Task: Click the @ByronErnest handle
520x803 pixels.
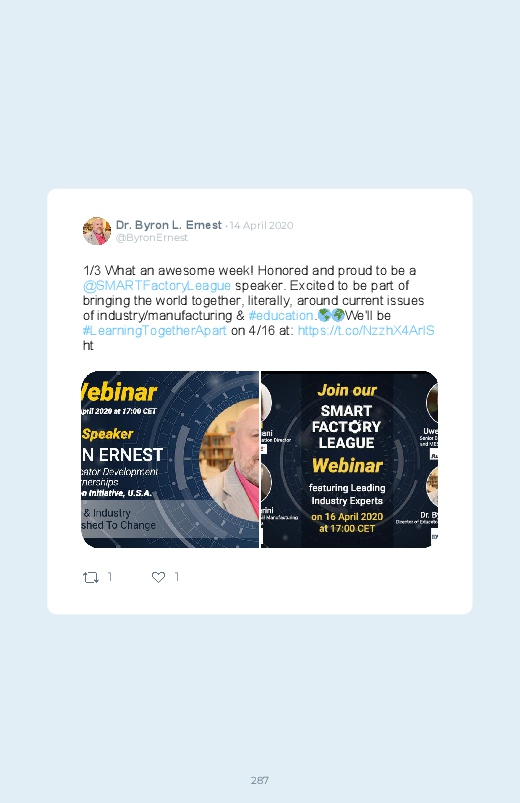Action: (152, 238)
